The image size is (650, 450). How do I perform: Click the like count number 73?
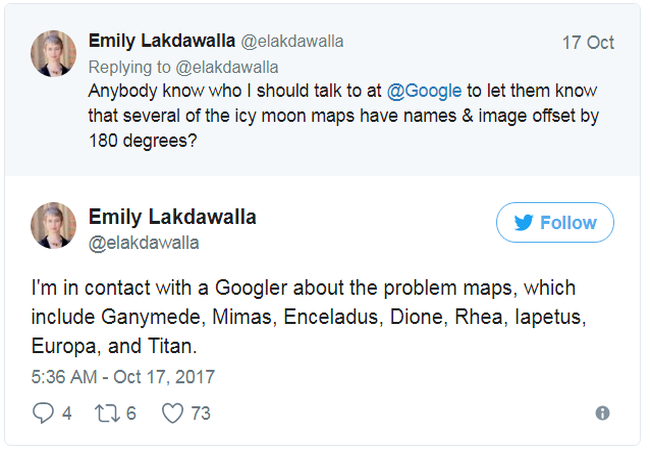(x=200, y=412)
